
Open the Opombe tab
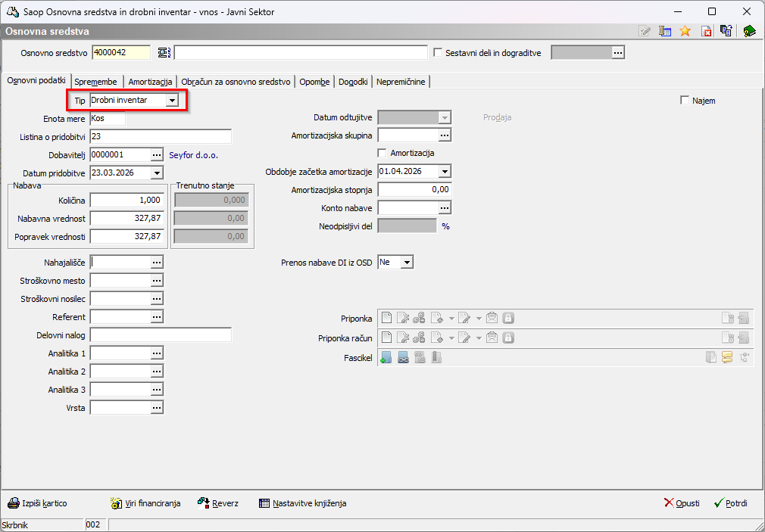314,82
